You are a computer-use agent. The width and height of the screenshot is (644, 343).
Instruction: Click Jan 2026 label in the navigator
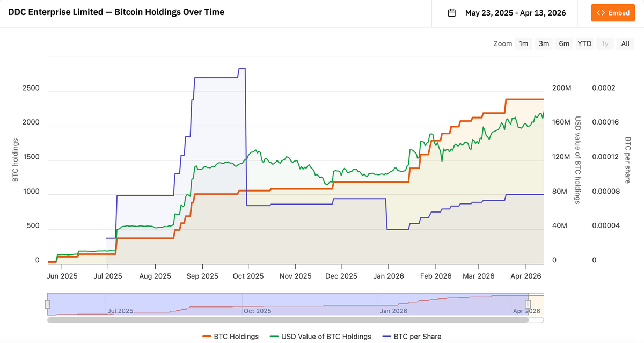[x=393, y=311]
